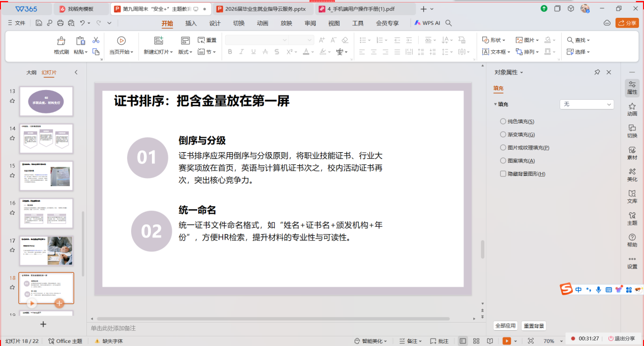Enable the 隐藏背景图形(H) checkbox
Screen dimensions: 644x346
[503, 174]
